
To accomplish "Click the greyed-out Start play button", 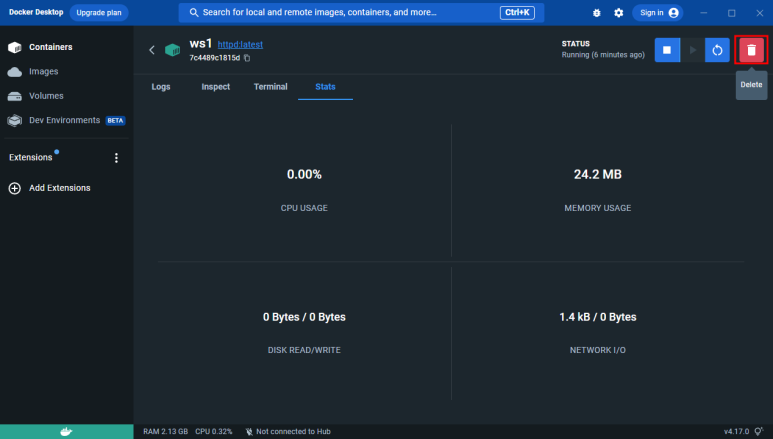I will tap(693, 50).
